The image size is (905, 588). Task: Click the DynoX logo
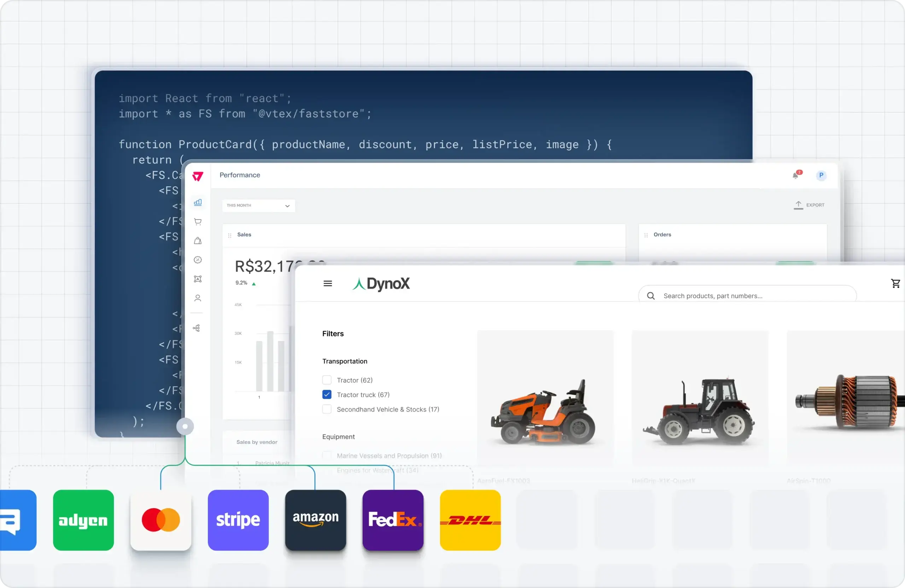(381, 283)
